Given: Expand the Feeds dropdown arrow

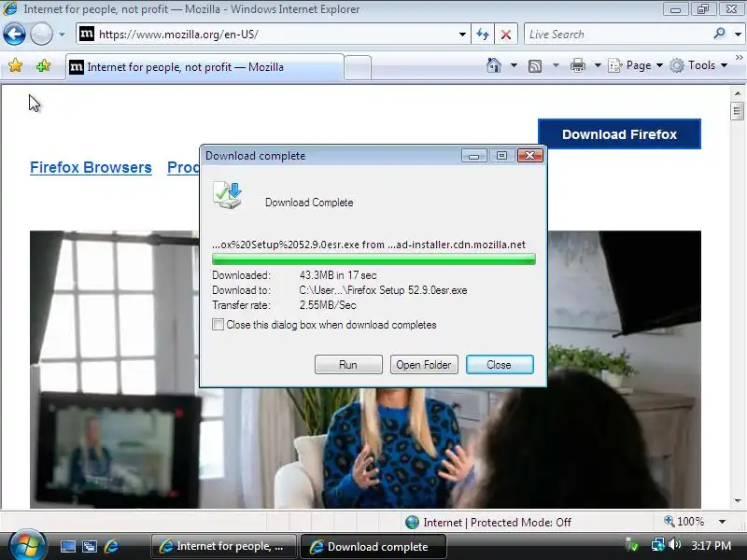Looking at the screenshot, I should [556, 65].
